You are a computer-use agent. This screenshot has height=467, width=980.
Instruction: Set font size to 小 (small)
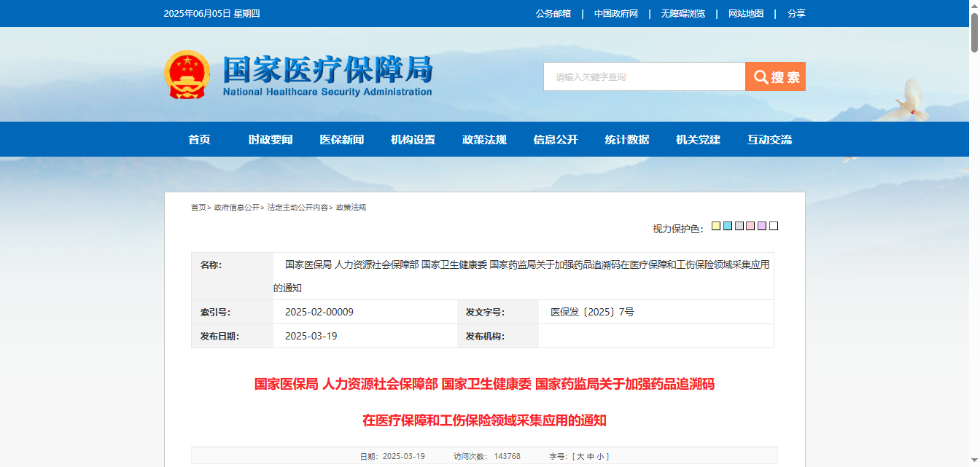coord(599,457)
